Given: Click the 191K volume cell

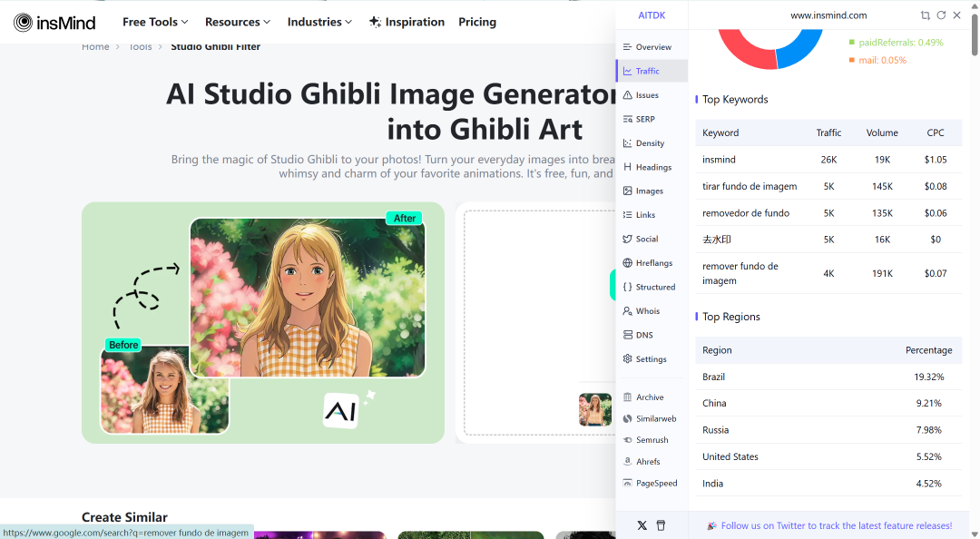Looking at the screenshot, I should click(882, 273).
